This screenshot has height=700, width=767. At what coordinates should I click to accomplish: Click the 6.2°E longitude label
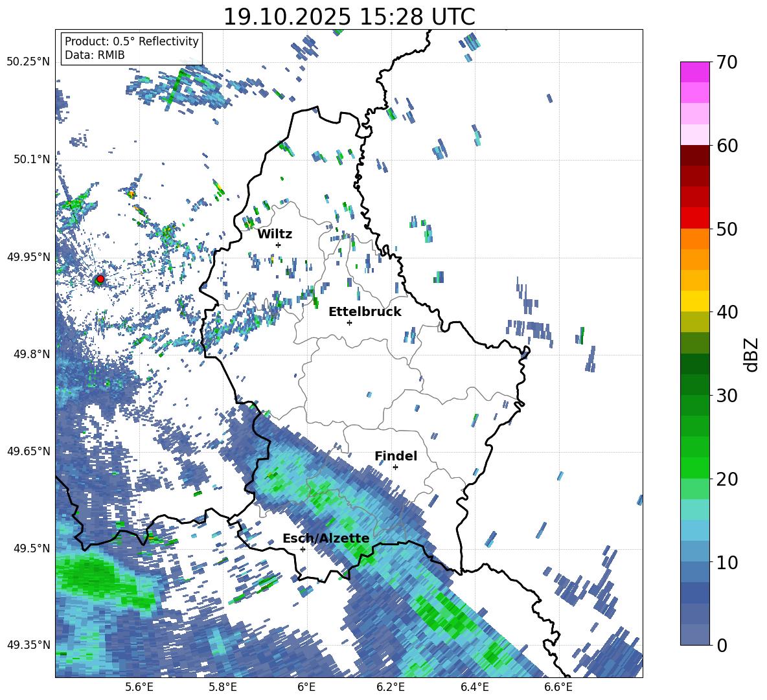[391, 687]
